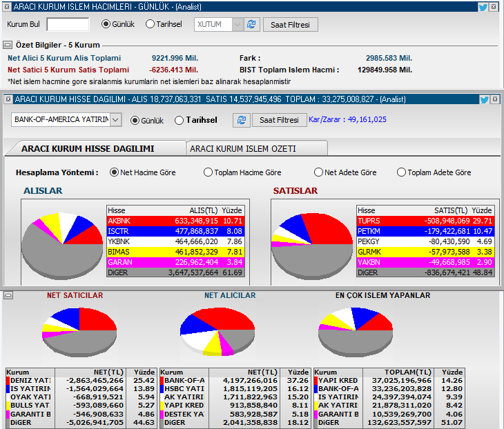Click SATIS(TL) column header in Satislar table
This screenshot has width=504, height=429.
(x=451, y=210)
